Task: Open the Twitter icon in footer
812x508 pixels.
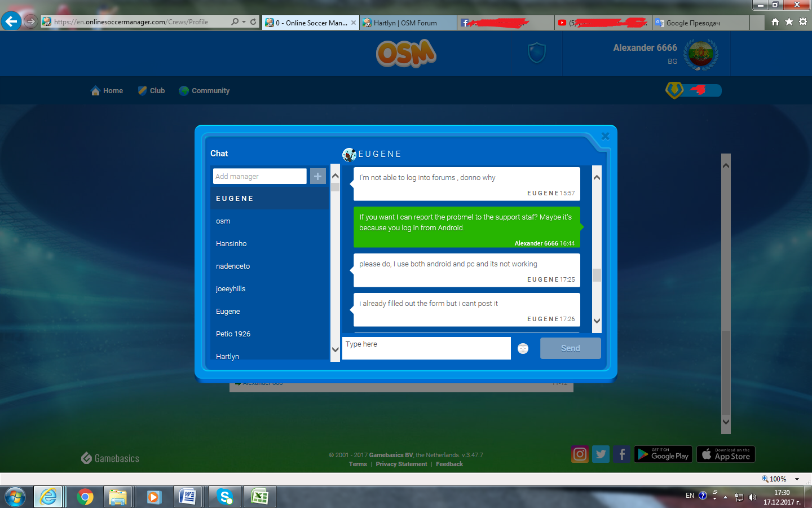Action: click(601, 454)
